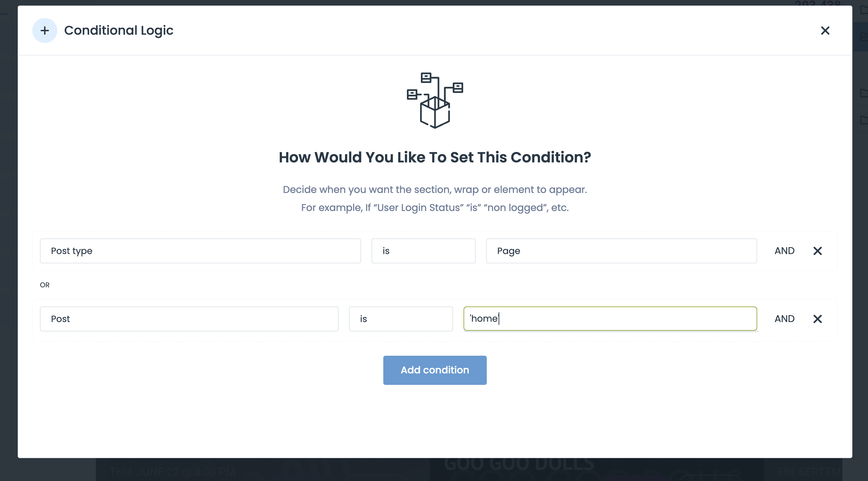Toggle the is operator on first condition
The image size is (868, 481).
pos(423,251)
